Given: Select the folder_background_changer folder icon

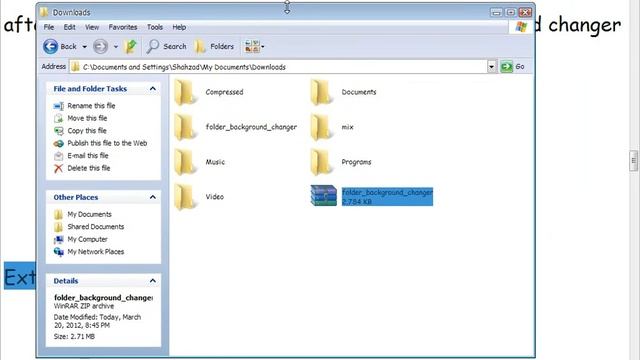Looking at the screenshot, I should click(186, 127).
